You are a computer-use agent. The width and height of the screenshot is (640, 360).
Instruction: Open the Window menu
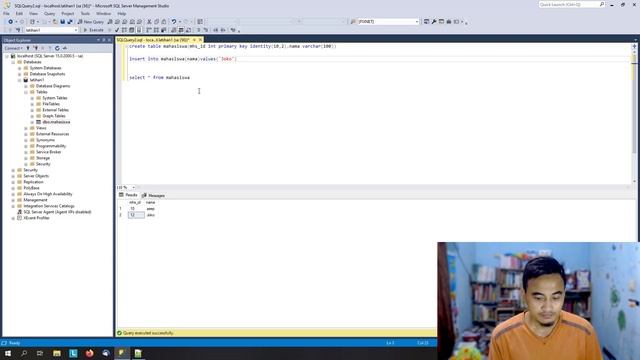click(x=103, y=13)
